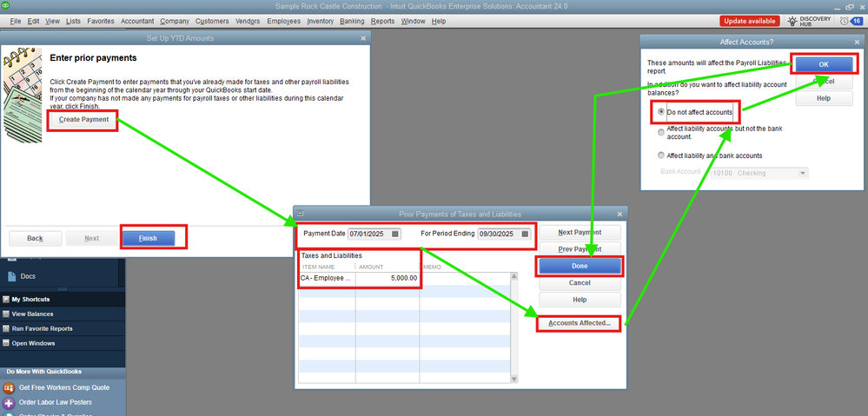The height and width of the screenshot is (416, 868).
Task: Open the Payment Date calendar picker icon
Action: tap(394, 234)
